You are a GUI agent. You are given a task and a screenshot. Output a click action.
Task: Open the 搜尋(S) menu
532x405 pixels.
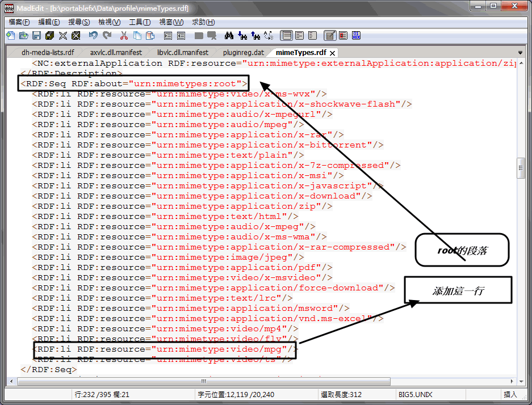coord(79,22)
